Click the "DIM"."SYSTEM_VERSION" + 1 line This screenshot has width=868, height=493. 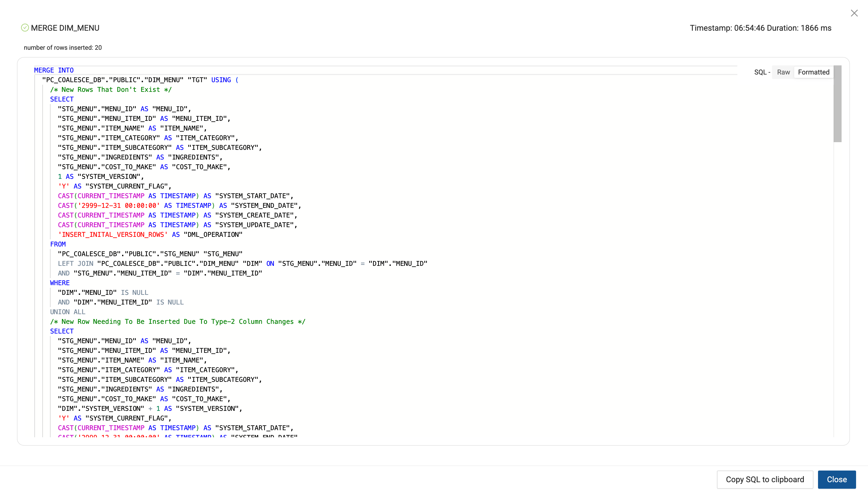point(149,408)
